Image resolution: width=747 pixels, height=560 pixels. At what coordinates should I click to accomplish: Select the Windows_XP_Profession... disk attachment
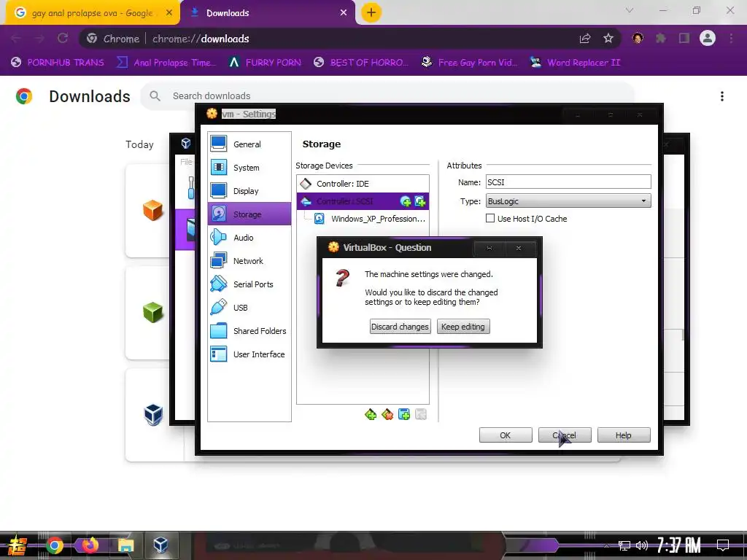coord(369,219)
